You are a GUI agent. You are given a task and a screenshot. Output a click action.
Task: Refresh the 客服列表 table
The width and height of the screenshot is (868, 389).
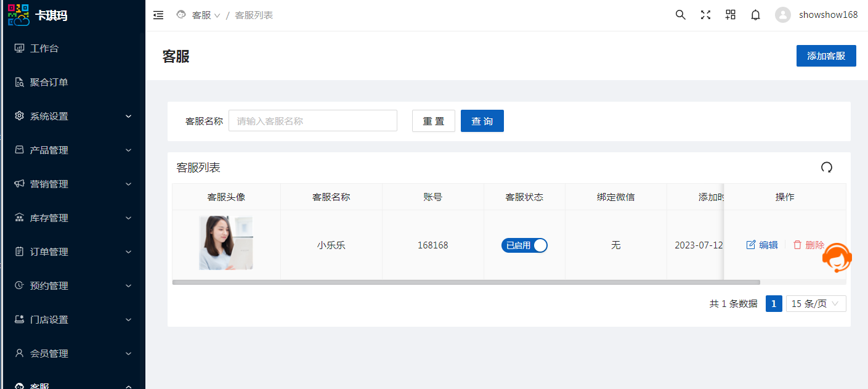coord(826,167)
